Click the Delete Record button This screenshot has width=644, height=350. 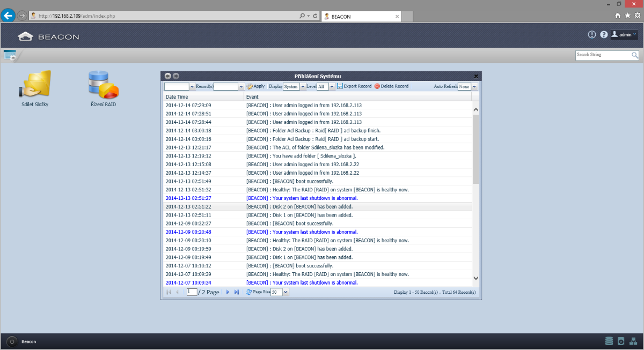(391, 86)
